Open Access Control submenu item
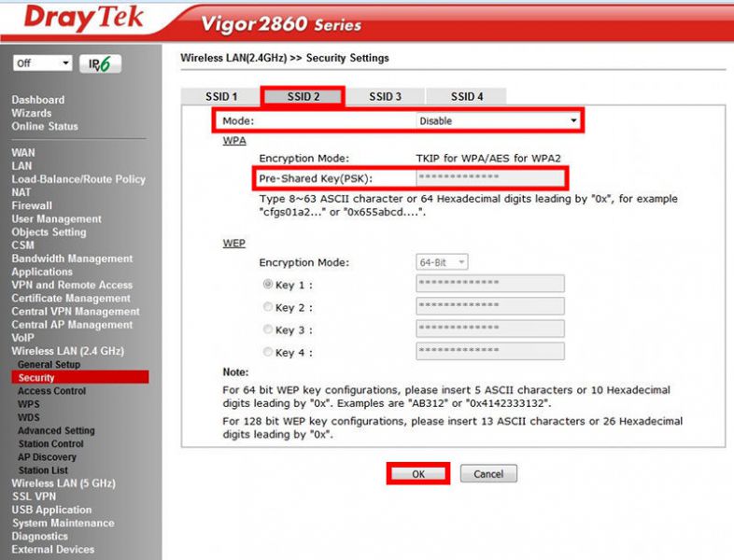This screenshot has height=560, width=734. tap(51, 391)
